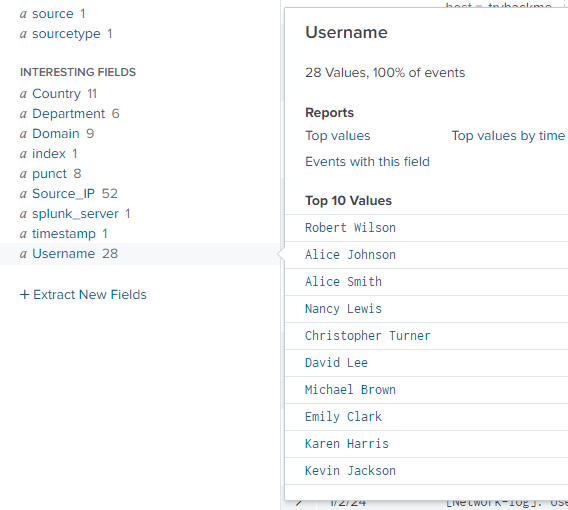Open Top values by time report
568x510 pixels.
pyautogui.click(x=508, y=135)
